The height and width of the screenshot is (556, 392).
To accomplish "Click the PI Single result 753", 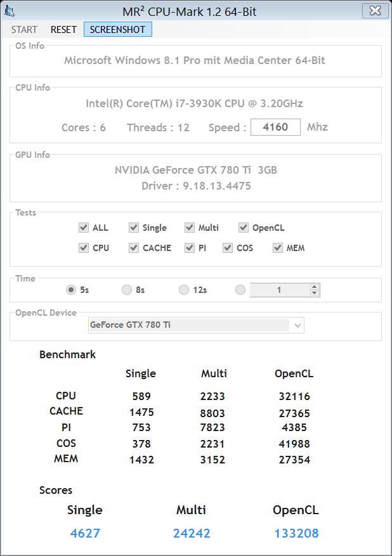I will (141, 428).
